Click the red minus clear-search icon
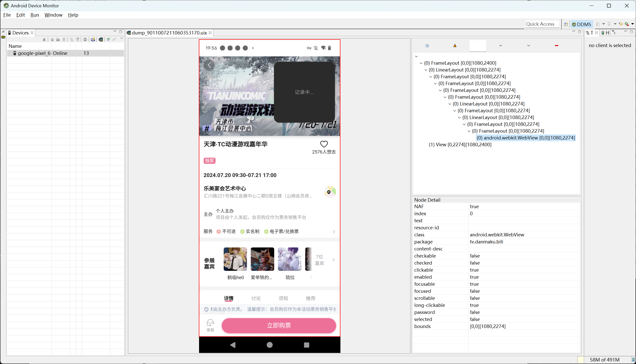636x364 pixels. coord(556,46)
